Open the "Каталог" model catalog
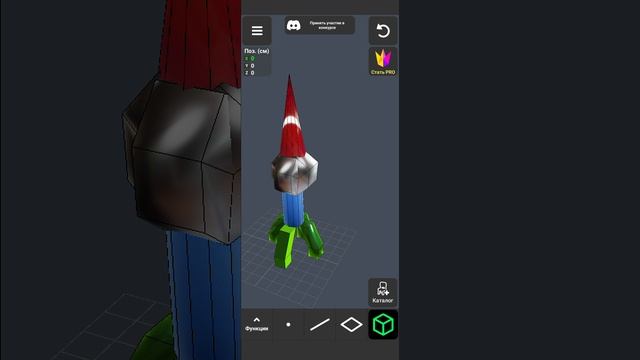Image resolution: width=640 pixels, height=360 pixels. [383, 292]
